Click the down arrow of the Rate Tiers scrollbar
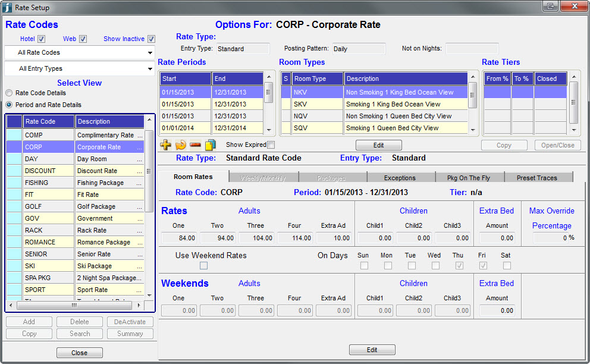The image size is (590, 364). (573, 130)
